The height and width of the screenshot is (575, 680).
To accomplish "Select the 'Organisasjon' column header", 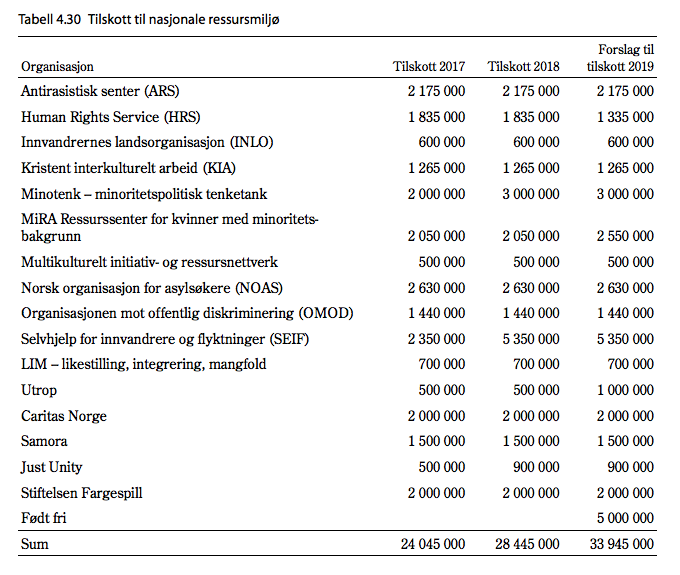I will pyautogui.click(x=57, y=67).
